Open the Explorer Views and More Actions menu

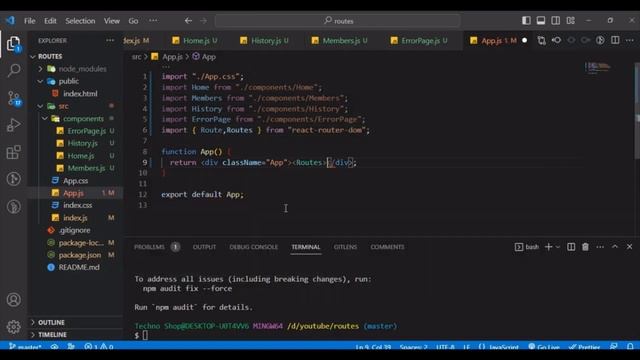tap(110, 40)
